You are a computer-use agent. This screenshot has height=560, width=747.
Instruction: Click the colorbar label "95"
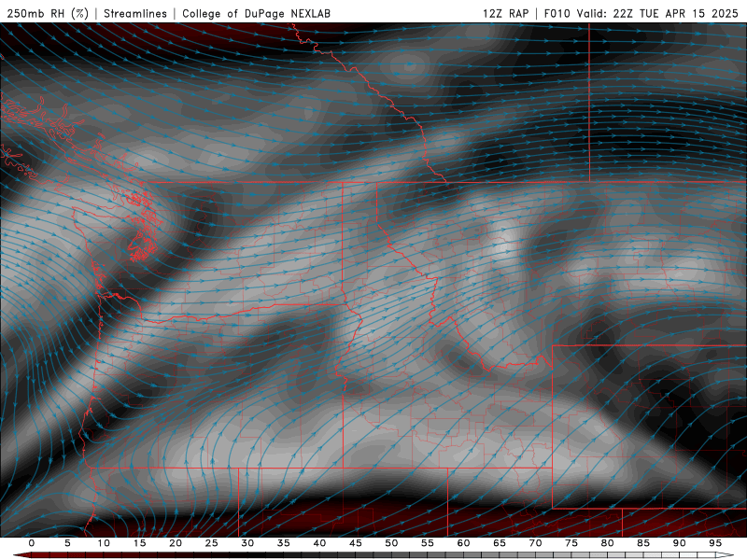click(x=715, y=543)
